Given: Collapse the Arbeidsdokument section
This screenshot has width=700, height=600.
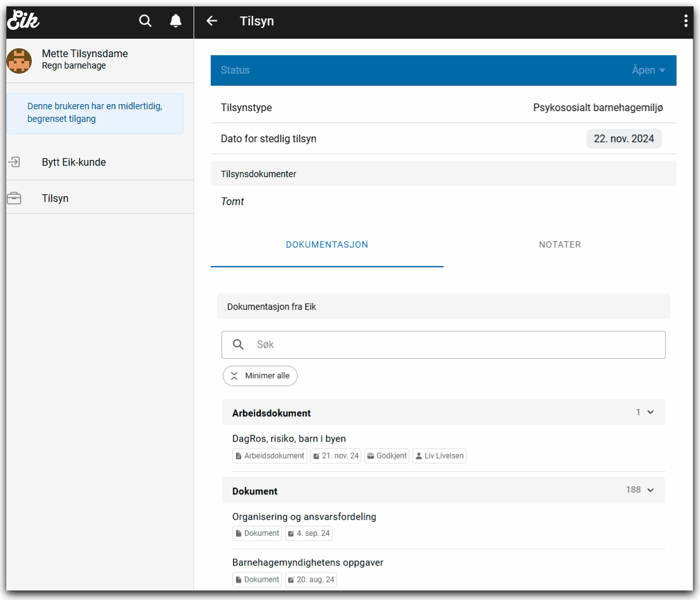Looking at the screenshot, I should pos(650,413).
